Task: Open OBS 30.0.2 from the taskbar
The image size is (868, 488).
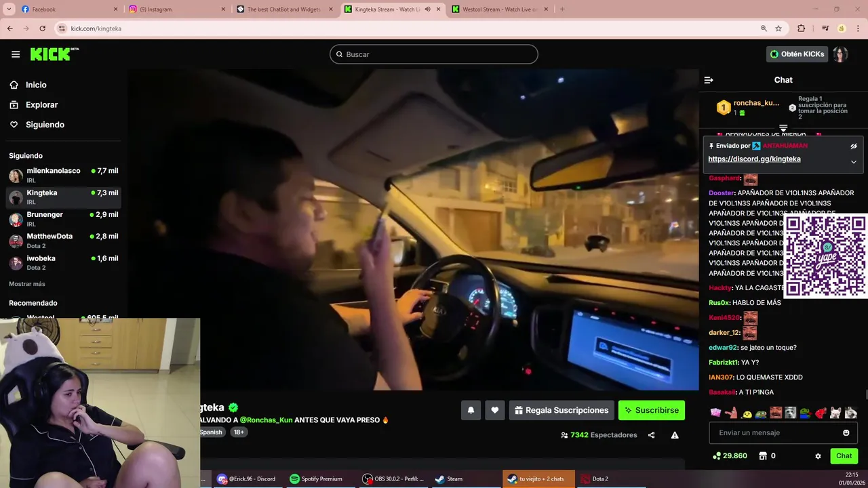Action: pyautogui.click(x=393, y=479)
